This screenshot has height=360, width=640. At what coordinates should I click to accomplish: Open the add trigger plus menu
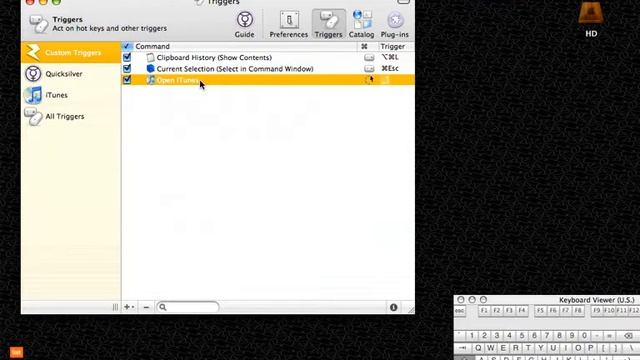tap(129, 307)
